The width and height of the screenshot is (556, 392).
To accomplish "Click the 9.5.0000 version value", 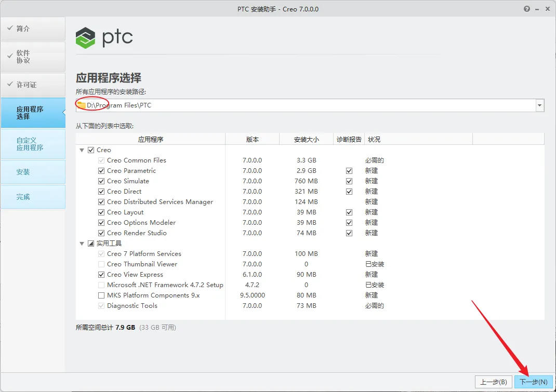I will click(253, 295).
